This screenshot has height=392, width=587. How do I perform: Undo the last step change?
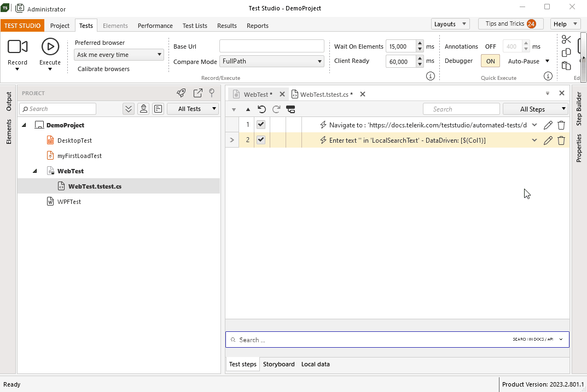click(x=261, y=109)
